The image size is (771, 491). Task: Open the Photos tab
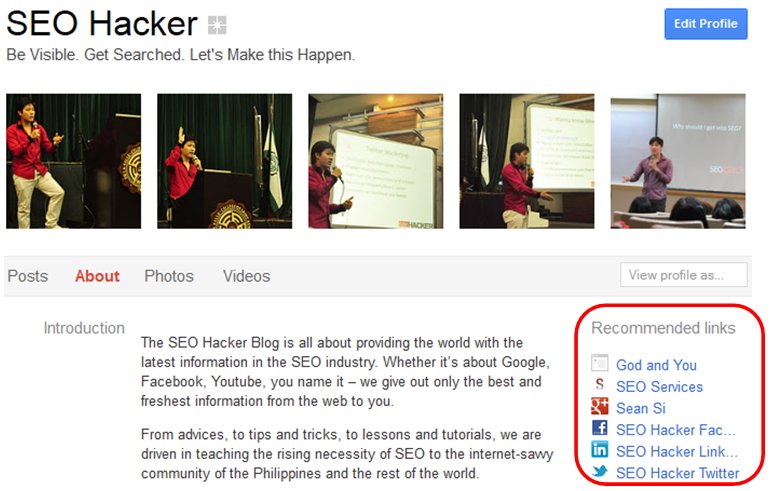pyautogui.click(x=169, y=276)
